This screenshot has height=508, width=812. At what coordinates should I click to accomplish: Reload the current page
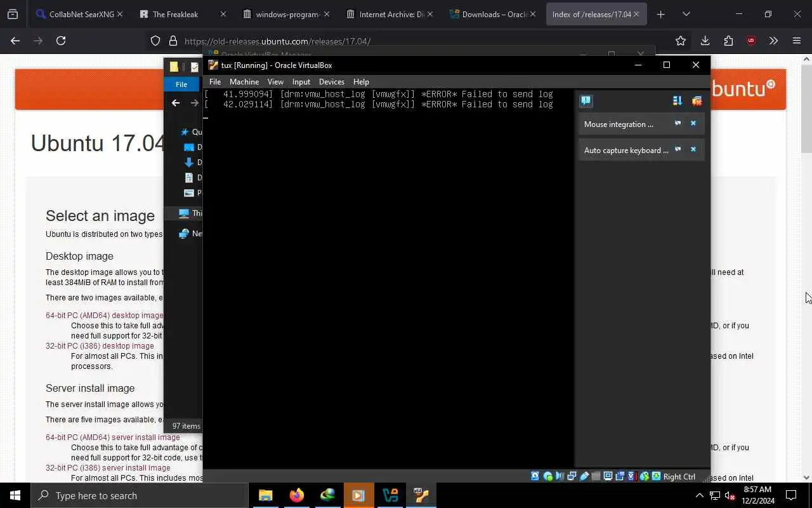(x=61, y=41)
